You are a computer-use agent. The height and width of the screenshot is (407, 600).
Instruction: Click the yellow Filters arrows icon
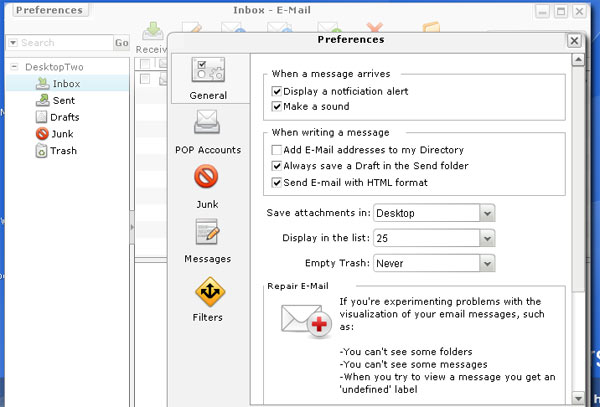[210, 292]
